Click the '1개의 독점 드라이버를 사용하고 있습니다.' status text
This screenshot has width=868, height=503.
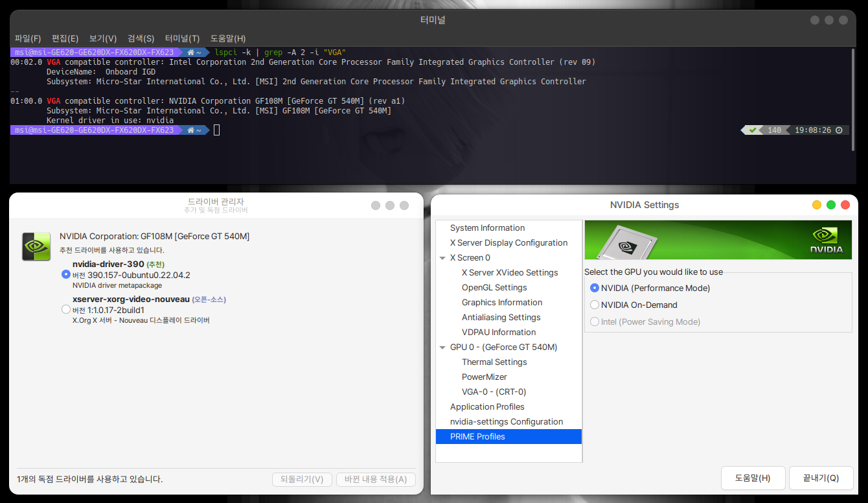tap(89, 480)
